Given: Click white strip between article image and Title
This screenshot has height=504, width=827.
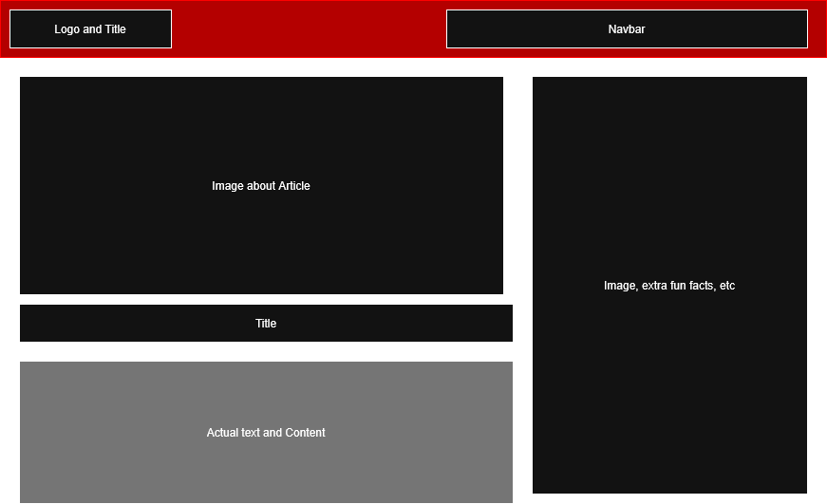Looking at the screenshot, I should pos(261,299).
